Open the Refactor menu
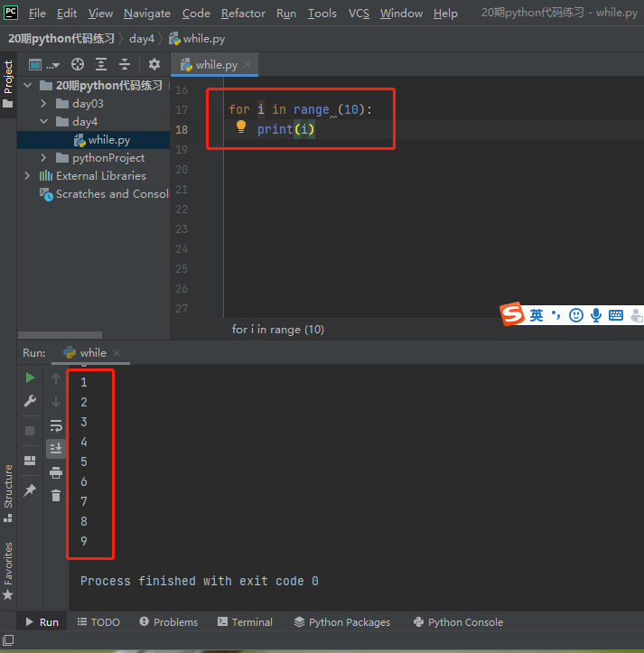This screenshot has width=644, height=653. click(243, 14)
